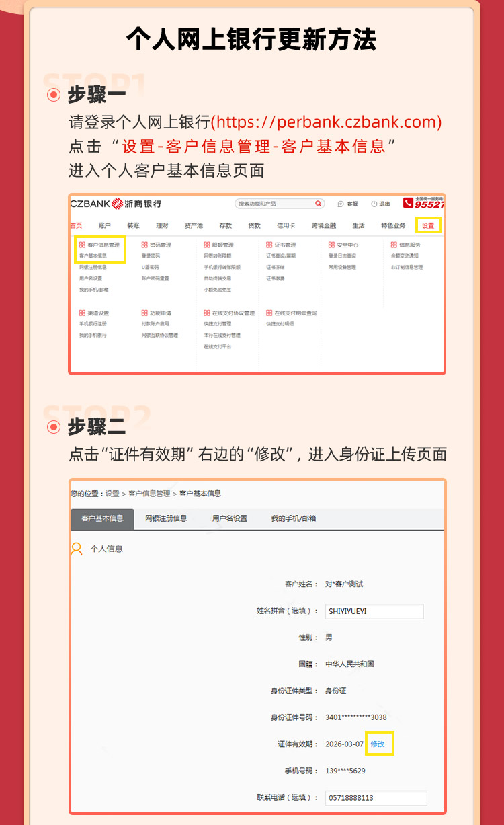Open the 我的手机/邮箱 tab
This screenshot has height=825, width=504.
(x=293, y=518)
